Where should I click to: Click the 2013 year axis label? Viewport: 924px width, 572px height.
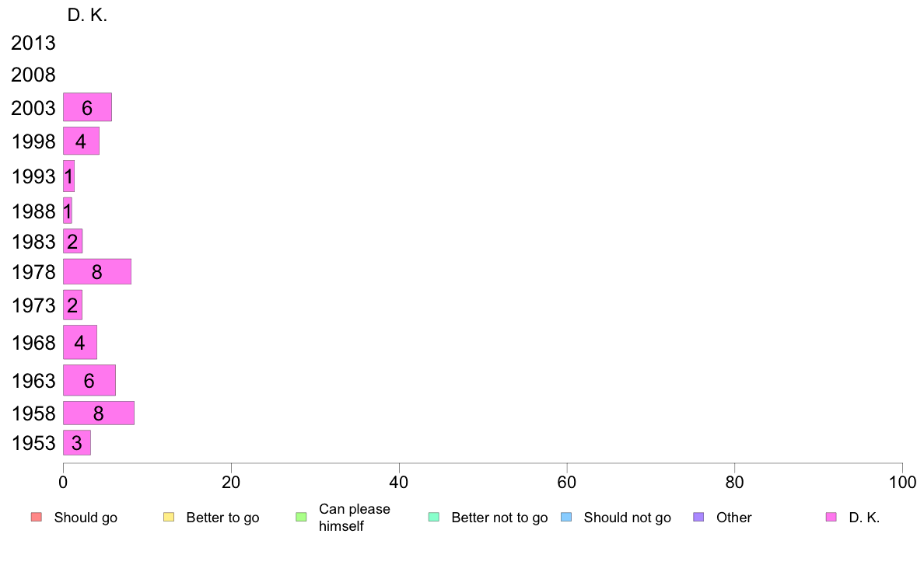33,43
